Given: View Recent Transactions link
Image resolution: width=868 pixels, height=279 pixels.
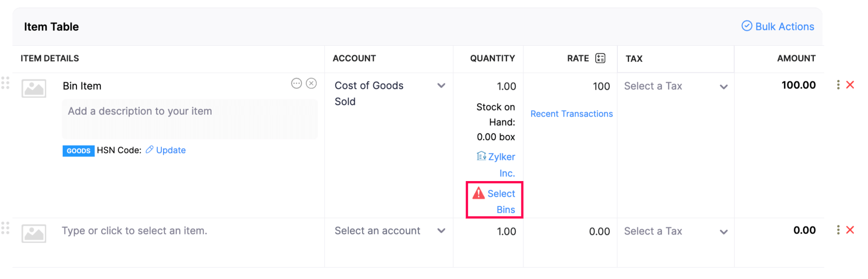Looking at the screenshot, I should pos(572,114).
